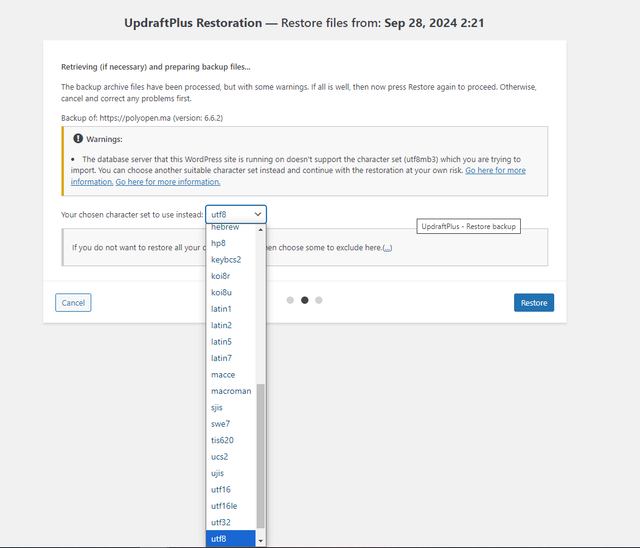Click the Warnings exclamation icon
Image resolution: width=640 pixels, height=548 pixels.
(x=78, y=139)
